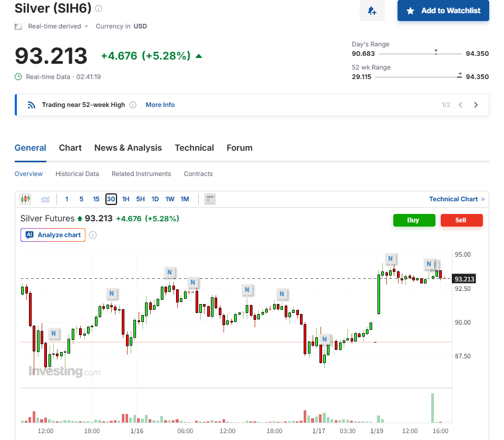Open the More Info link
Viewport: 504px width, 440px height.
click(160, 105)
